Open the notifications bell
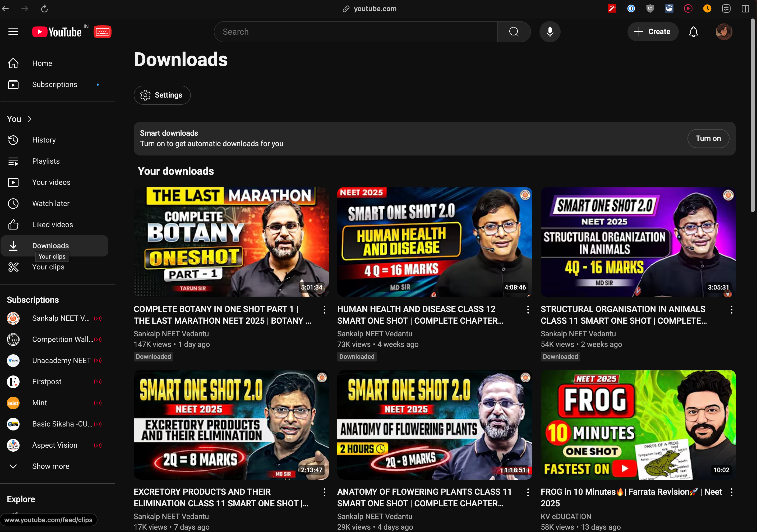The height and width of the screenshot is (532, 757). pyautogui.click(x=693, y=32)
